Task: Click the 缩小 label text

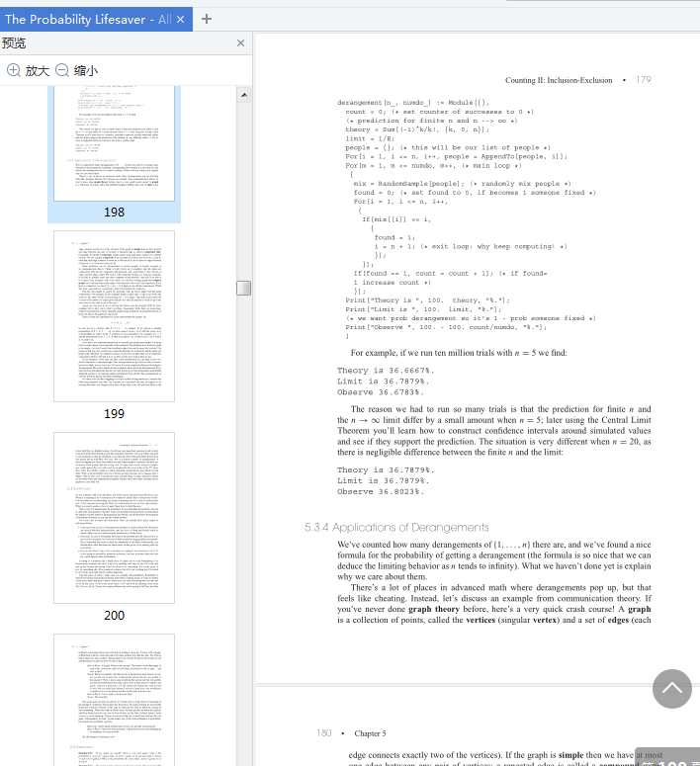Action: pyautogui.click(x=86, y=71)
